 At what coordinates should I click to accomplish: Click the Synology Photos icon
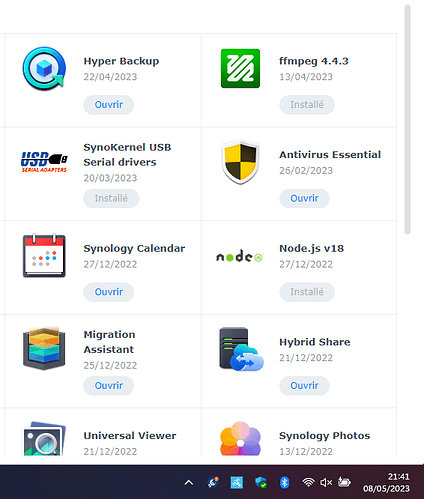click(x=240, y=438)
